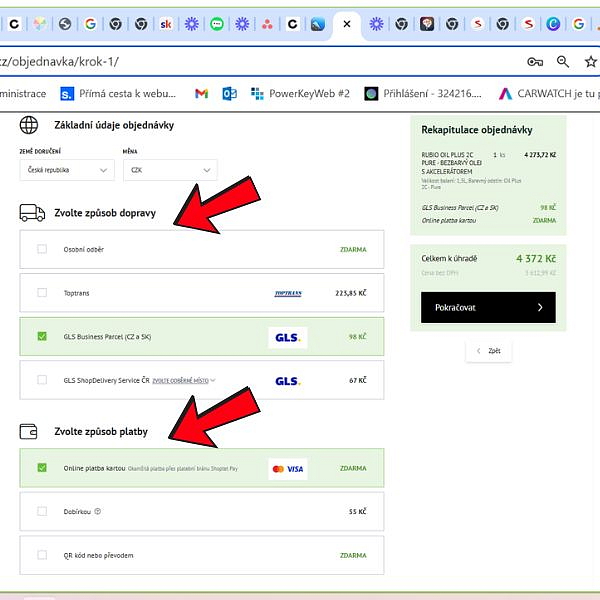Expand the Země doručení country dropdown

(67, 170)
